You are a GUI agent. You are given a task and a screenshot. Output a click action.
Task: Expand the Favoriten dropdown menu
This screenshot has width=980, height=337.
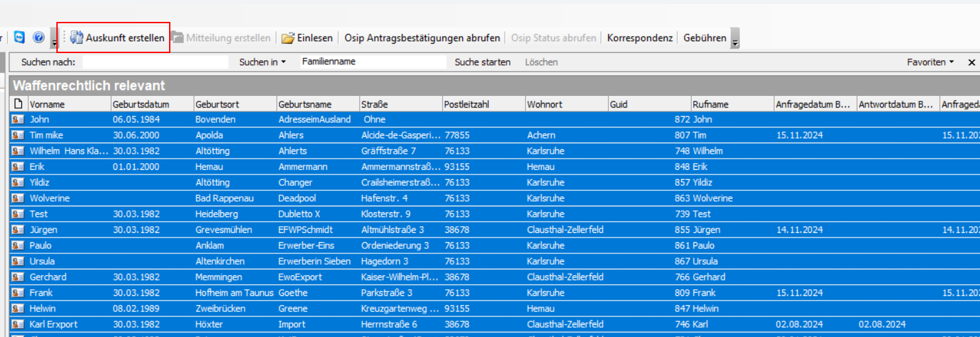click(930, 62)
